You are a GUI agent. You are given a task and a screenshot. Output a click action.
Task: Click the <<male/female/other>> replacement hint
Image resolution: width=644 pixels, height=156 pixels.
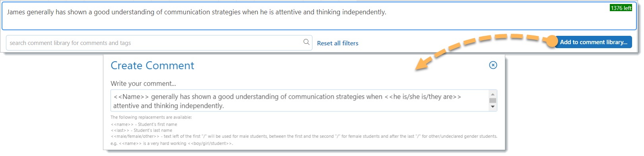(304, 136)
